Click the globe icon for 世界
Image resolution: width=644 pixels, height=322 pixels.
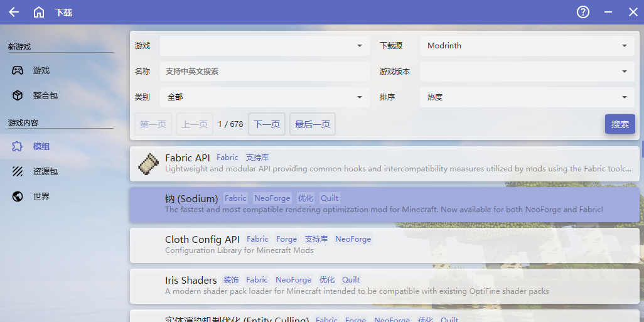(18, 196)
